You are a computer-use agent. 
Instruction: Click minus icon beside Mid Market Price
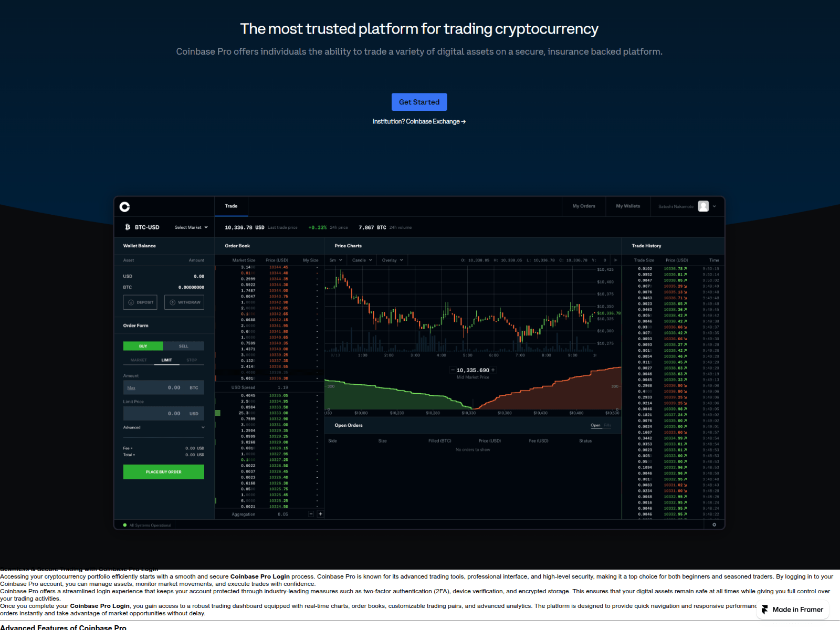pyautogui.click(x=453, y=370)
